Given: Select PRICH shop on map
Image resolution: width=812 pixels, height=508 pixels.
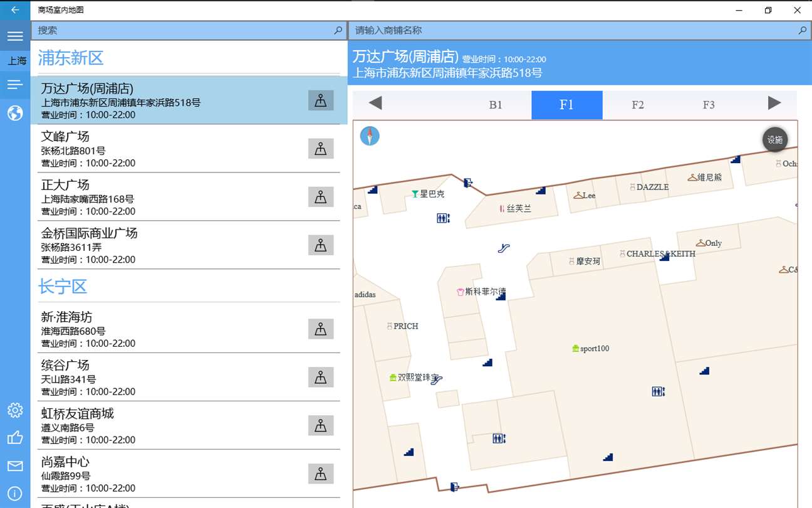Looking at the screenshot, I should click(402, 326).
